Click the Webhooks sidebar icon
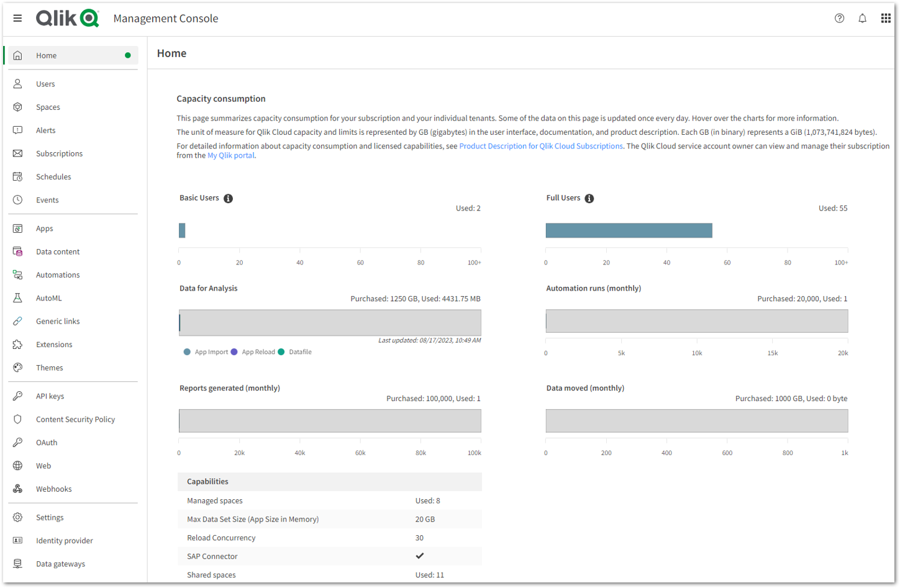 [19, 489]
